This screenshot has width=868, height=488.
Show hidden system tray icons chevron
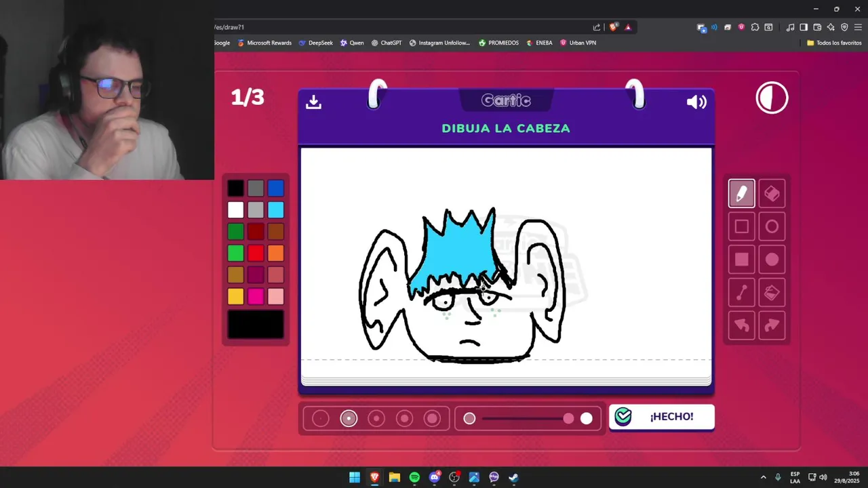[763, 477]
